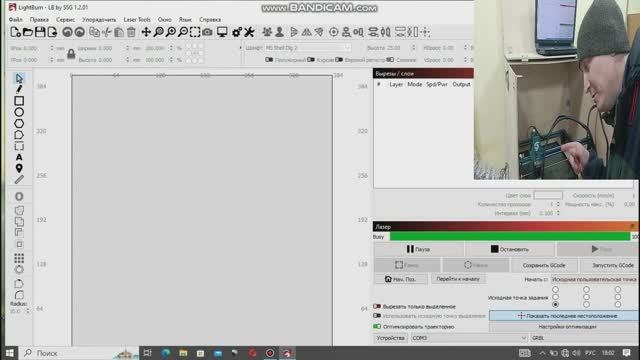Click the font height 'Высота 25.00' stepper

click(x=413, y=48)
